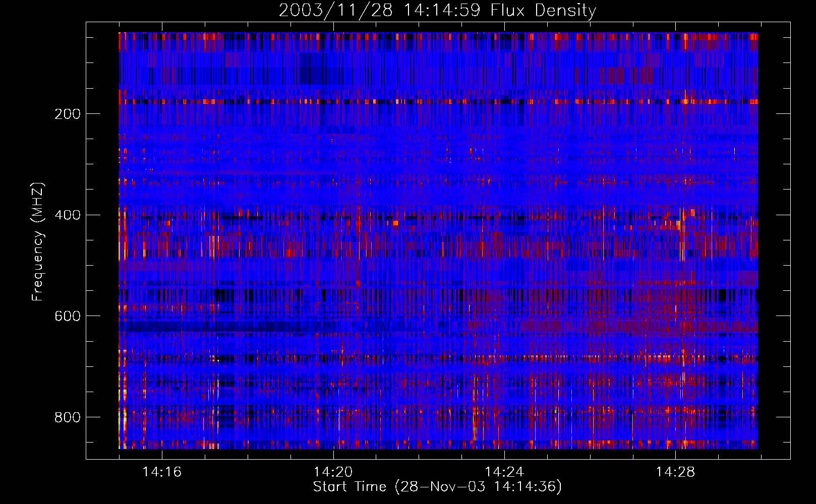Click the 14:28 time tick label
The image size is (816, 504).
pyautogui.click(x=675, y=472)
